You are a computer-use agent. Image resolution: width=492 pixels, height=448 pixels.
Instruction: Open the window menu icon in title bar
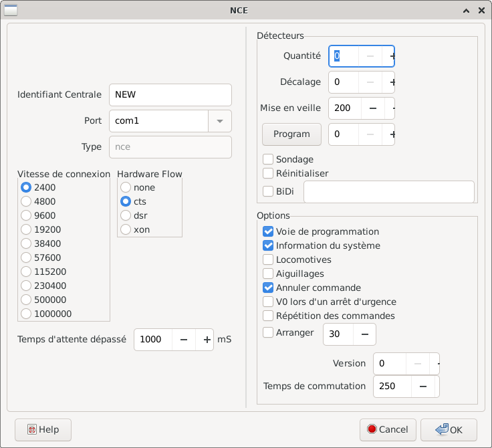click(11, 11)
